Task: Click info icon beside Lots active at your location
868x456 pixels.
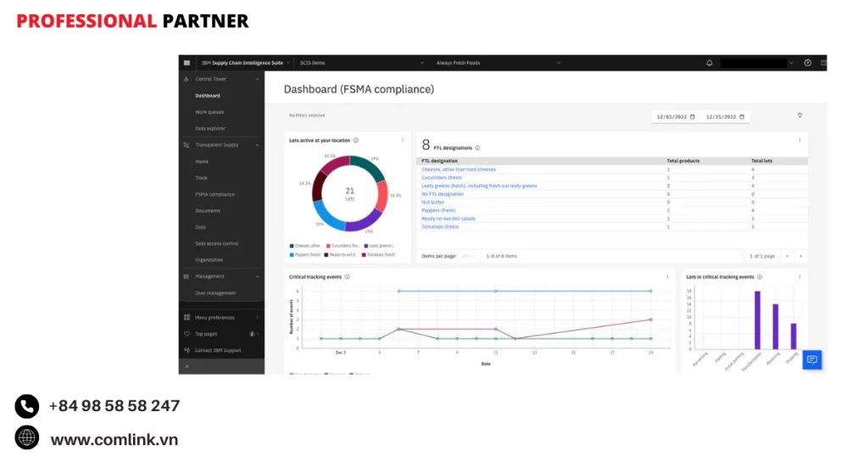Action: [x=356, y=141]
